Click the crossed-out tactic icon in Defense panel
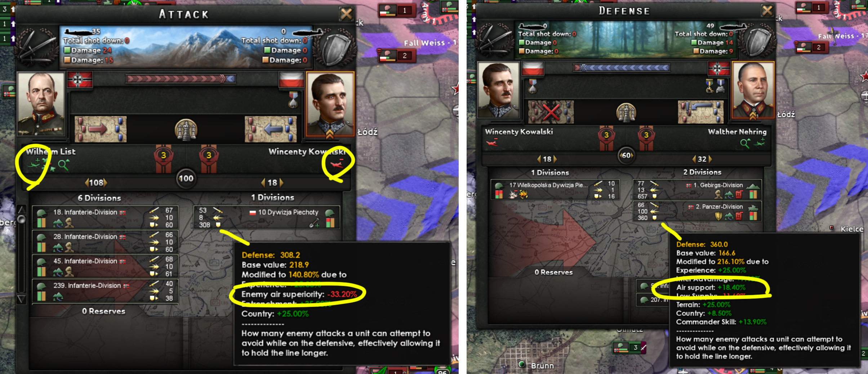This screenshot has width=868, height=374. tap(551, 112)
